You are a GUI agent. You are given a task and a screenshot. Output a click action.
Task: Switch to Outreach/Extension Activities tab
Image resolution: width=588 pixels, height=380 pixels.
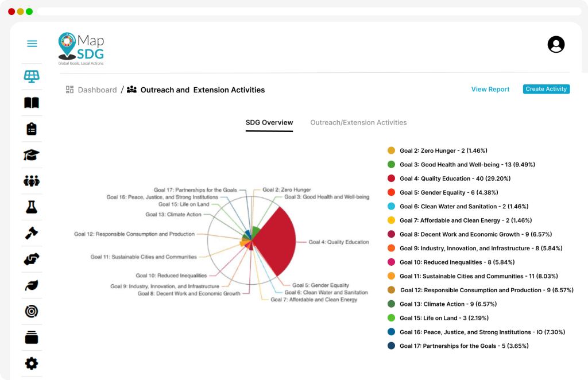point(358,123)
